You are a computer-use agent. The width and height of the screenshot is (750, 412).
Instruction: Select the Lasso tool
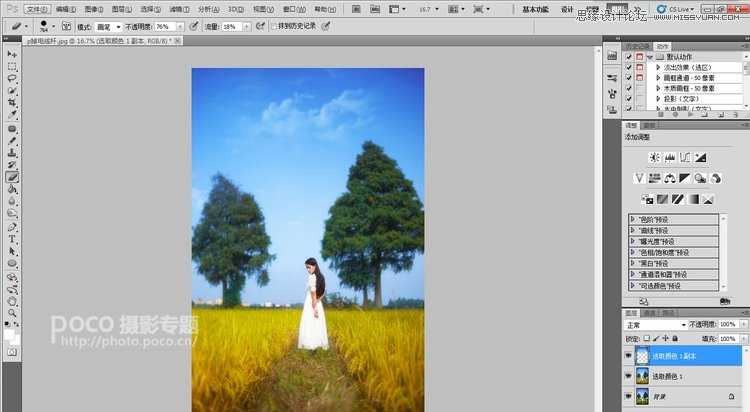[x=12, y=77]
